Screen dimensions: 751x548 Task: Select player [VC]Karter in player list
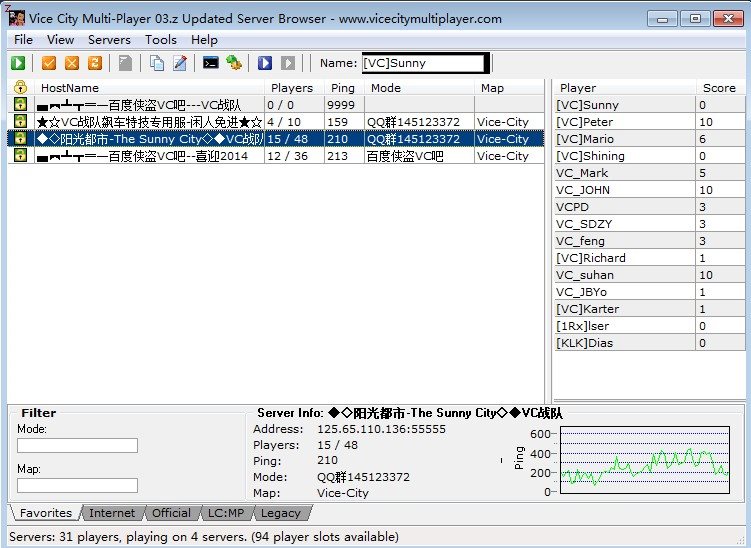click(649, 308)
